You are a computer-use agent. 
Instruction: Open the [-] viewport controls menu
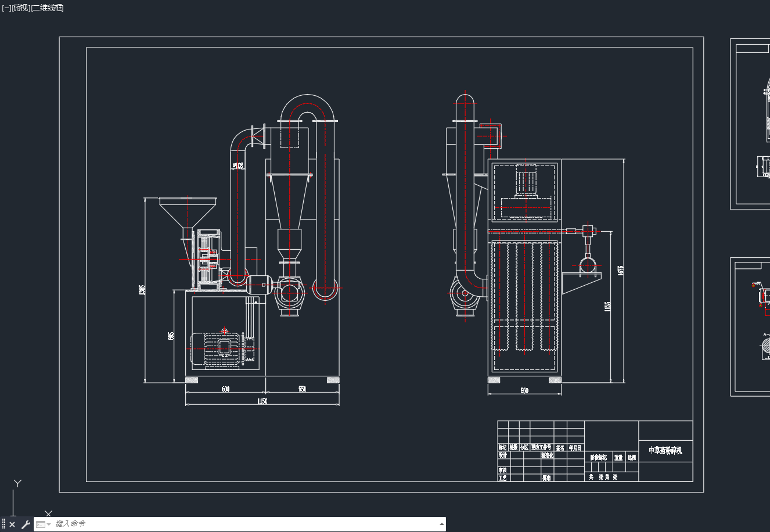[6, 8]
